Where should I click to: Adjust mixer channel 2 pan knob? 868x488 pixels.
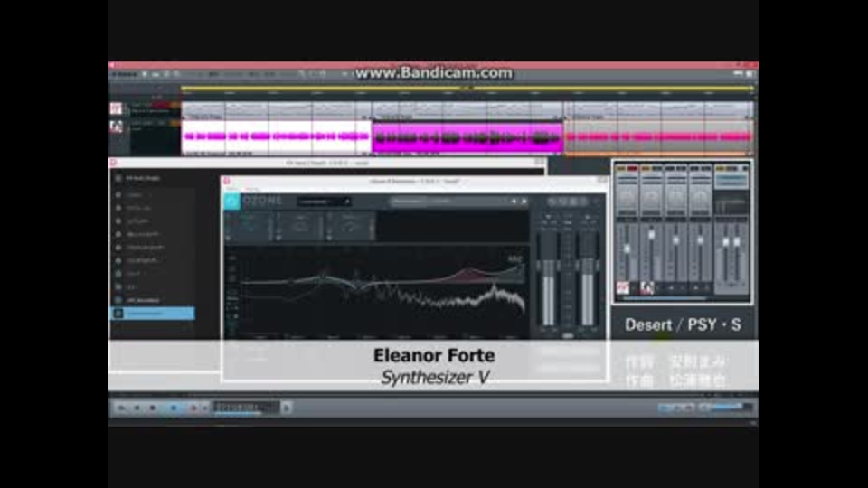[x=652, y=198]
